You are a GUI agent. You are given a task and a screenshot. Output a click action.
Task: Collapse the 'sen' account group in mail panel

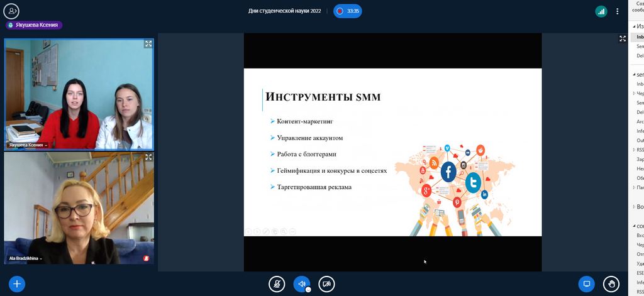(634, 75)
